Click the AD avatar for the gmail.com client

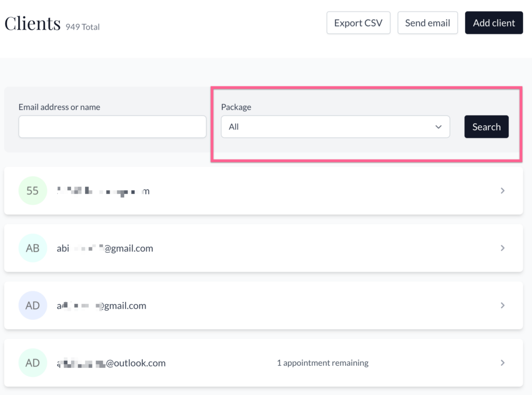(33, 306)
